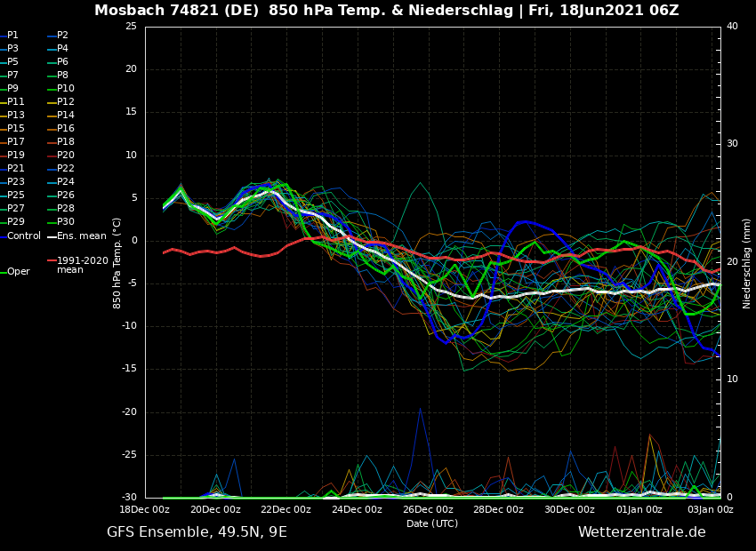Select the Control run legend entry
The height and width of the screenshot is (551, 756).
(24, 236)
